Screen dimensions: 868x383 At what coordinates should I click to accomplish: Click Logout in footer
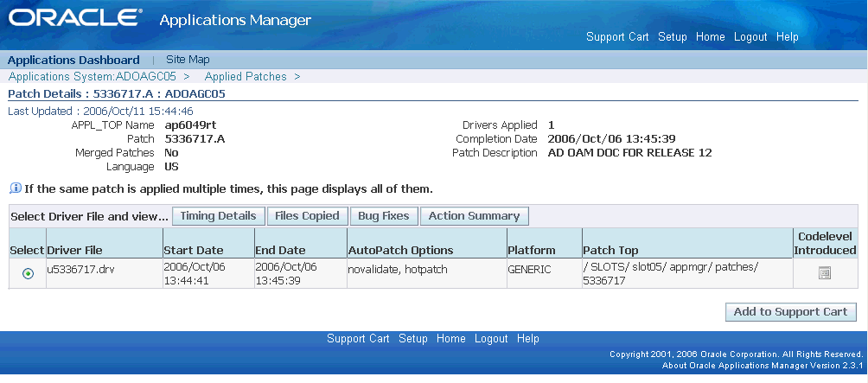click(x=491, y=338)
